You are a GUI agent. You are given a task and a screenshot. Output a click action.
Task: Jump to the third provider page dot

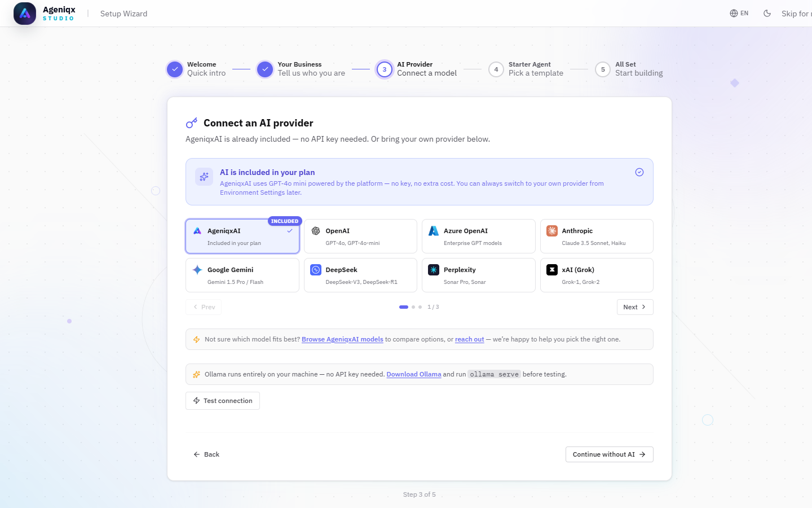(x=420, y=307)
